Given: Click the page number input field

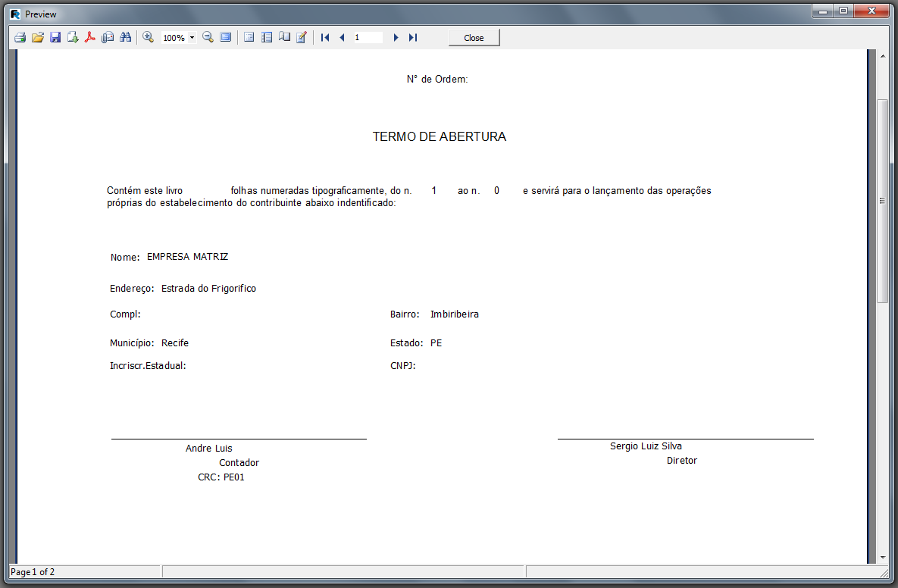Looking at the screenshot, I should pos(368,38).
